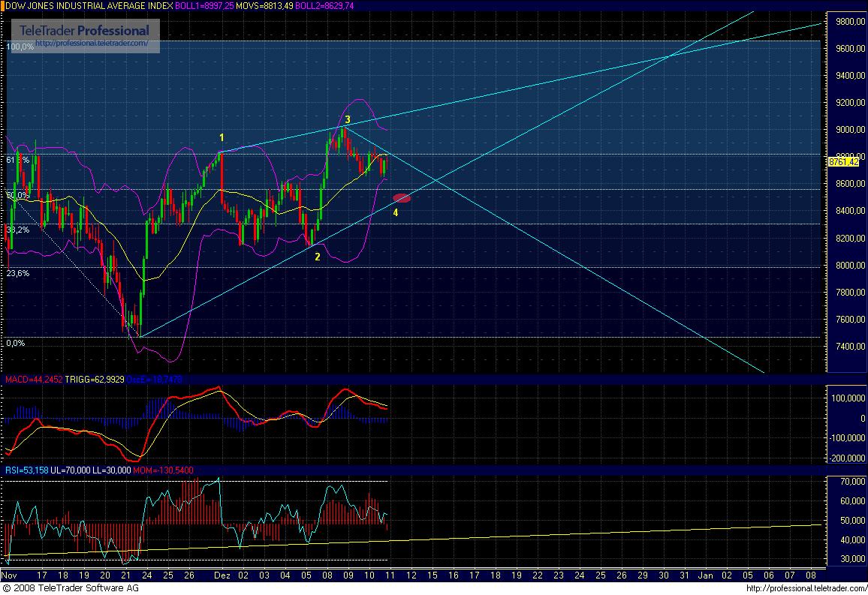Click date label 21 on the time axis

pyautogui.click(x=125, y=575)
